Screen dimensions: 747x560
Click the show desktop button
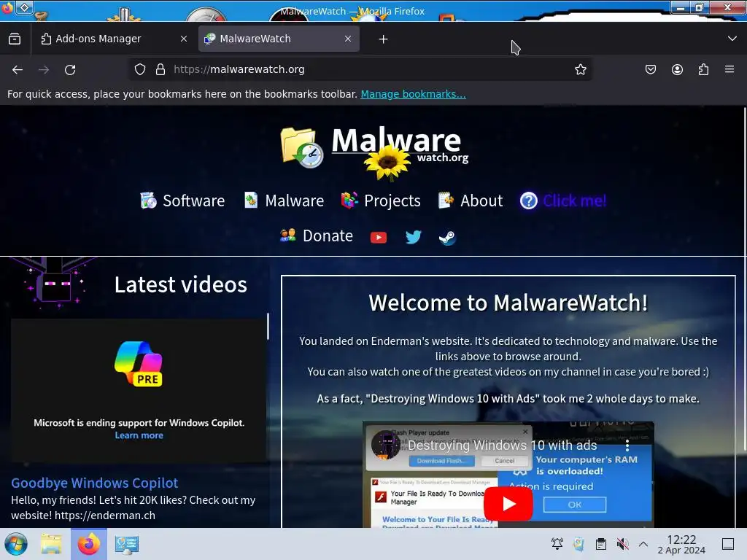tap(728, 544)
